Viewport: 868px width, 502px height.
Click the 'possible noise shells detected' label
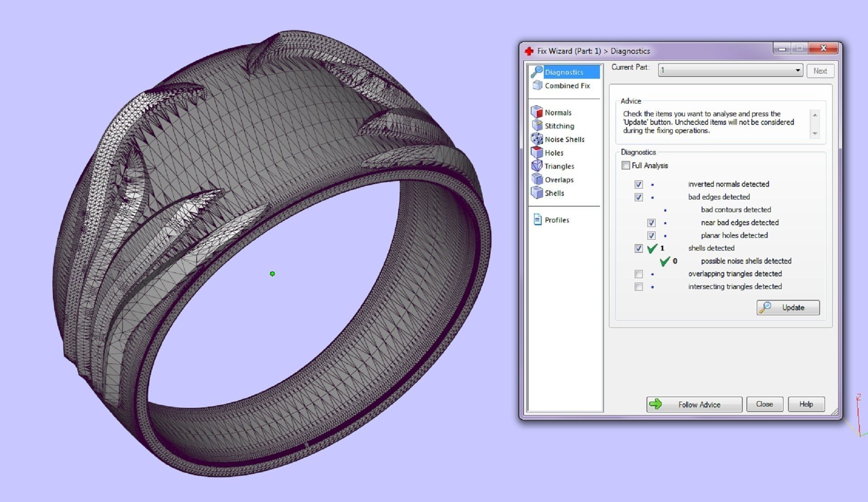746,261
